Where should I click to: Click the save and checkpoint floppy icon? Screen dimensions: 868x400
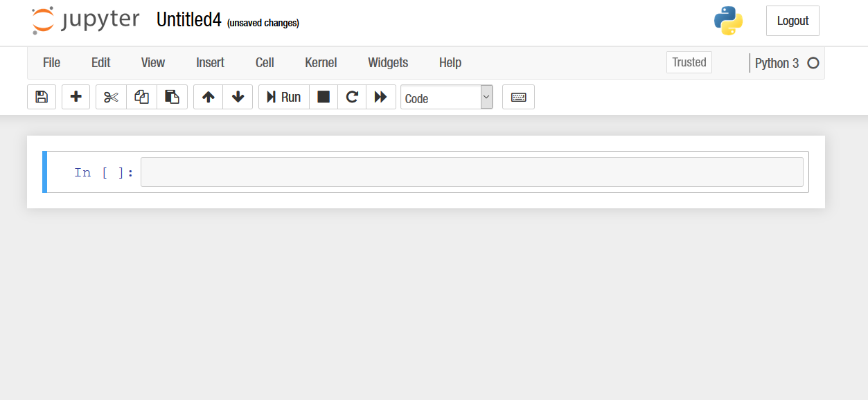coord(42,97)
